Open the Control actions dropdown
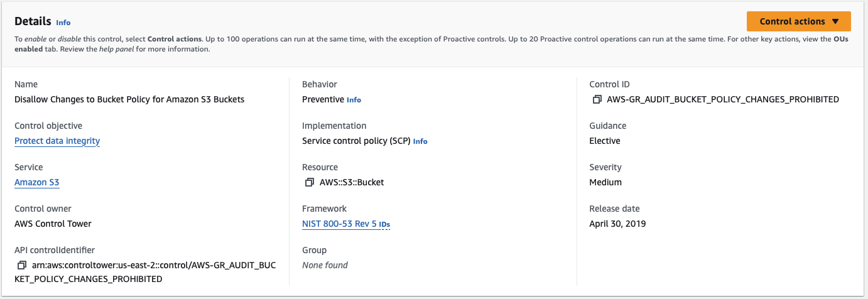The width and height of the screenshot is (868, 299). coord(798,21)
